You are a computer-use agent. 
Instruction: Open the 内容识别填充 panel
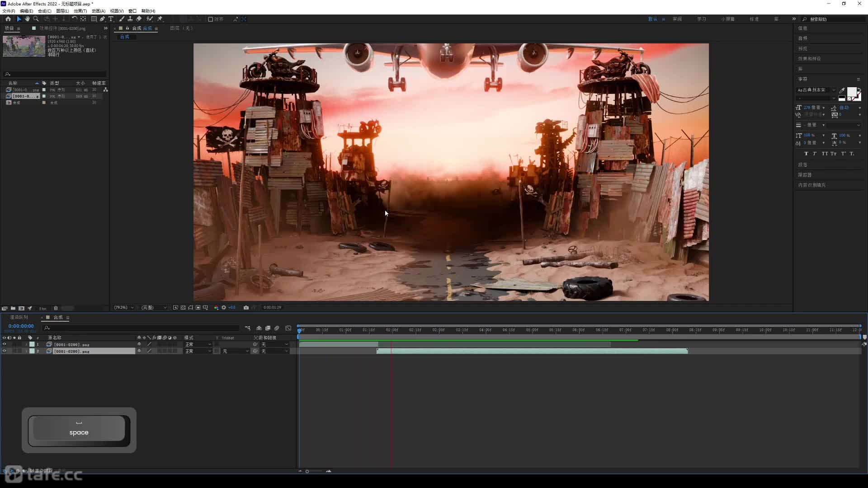(812, 185)
